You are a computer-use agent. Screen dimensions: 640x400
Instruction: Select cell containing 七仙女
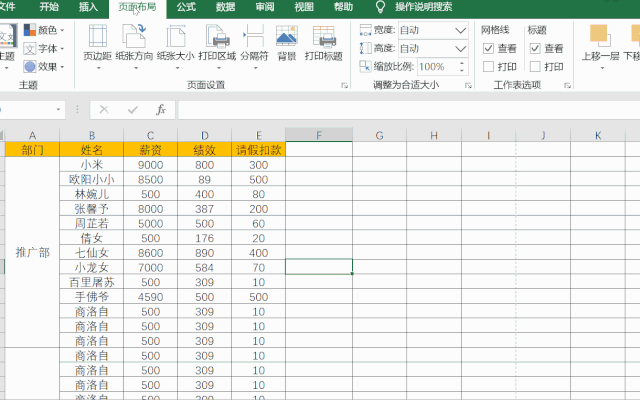click(x=91, y=253)
